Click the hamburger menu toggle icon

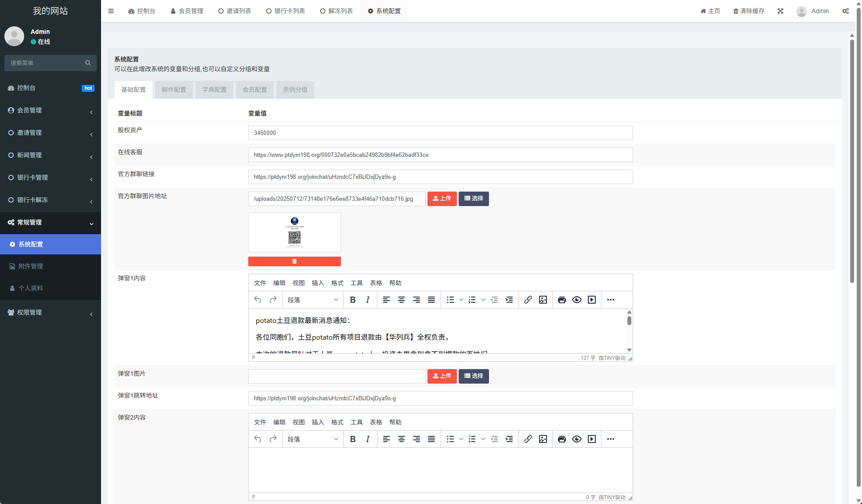(111, 11)
